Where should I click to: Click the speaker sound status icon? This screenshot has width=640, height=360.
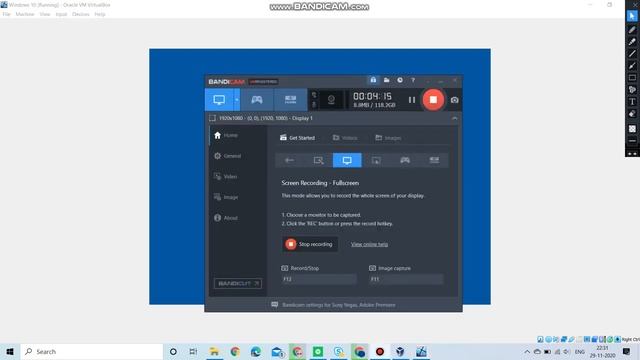(314, 95)
